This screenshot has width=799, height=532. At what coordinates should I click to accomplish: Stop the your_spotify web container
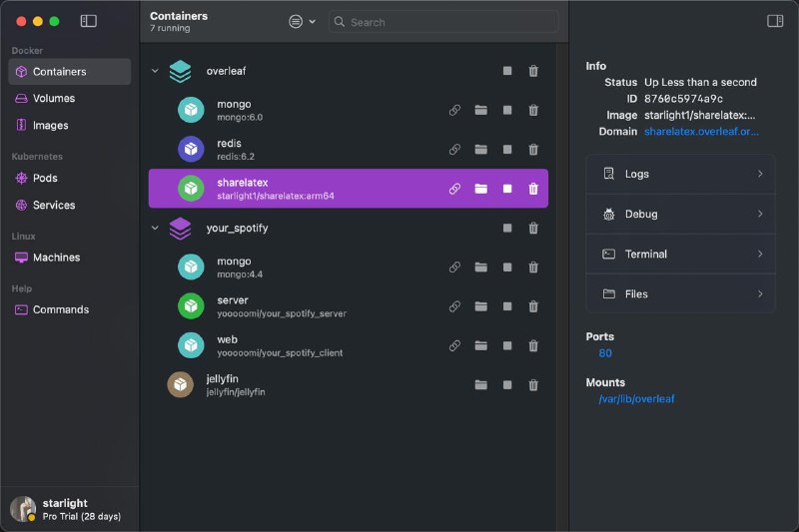(507, 345)
